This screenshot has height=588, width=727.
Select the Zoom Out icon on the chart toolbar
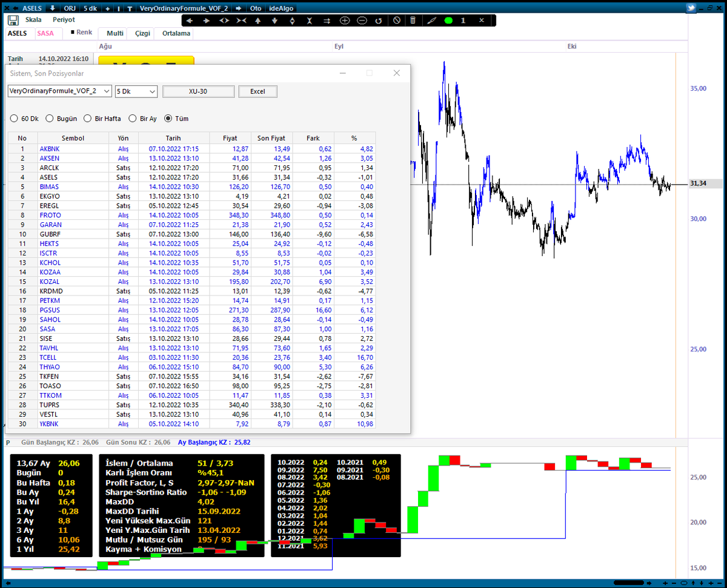362,20
